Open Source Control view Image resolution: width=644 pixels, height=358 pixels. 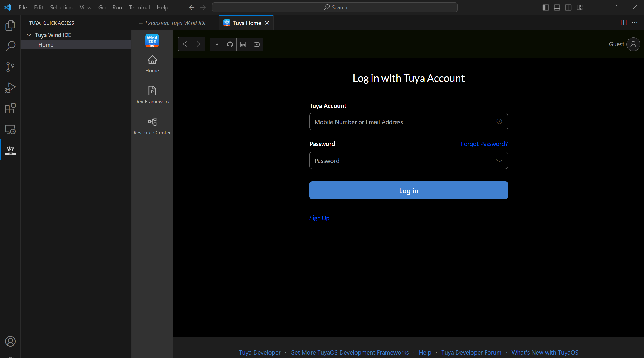coord(10,67)
